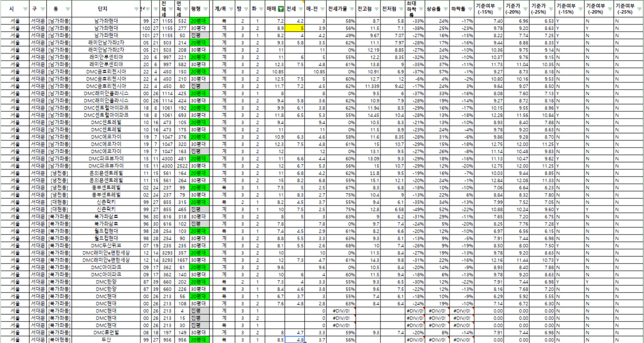644x343 pixels.
Task: Open the 전체세 column filter dropdown
Action: [x=170, y=10]
